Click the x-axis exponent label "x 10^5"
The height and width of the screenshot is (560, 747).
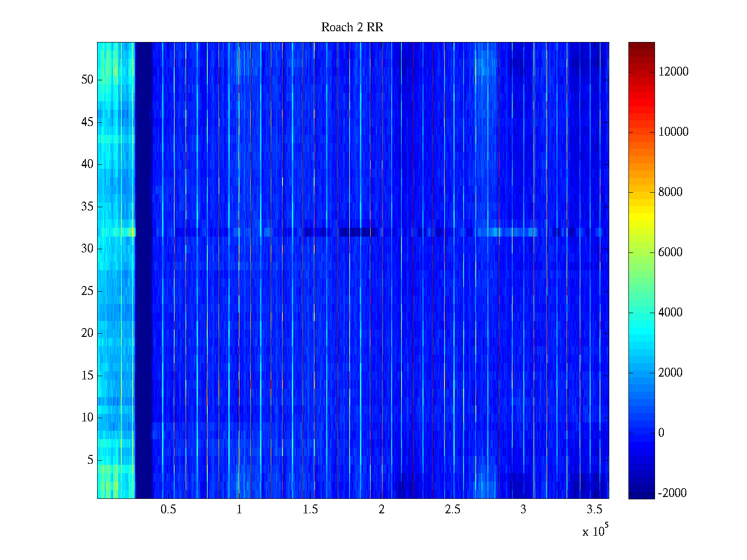coord(595,531)
